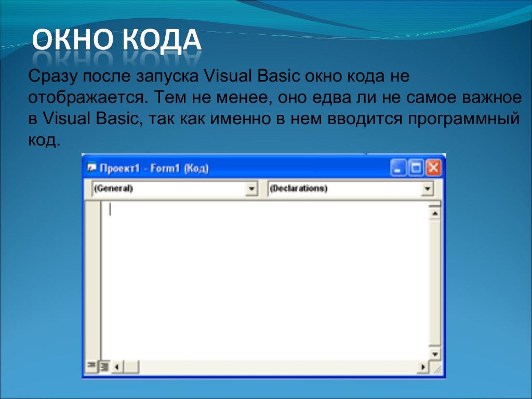Click horizontal scrollbar left arrow

point(117,366)
